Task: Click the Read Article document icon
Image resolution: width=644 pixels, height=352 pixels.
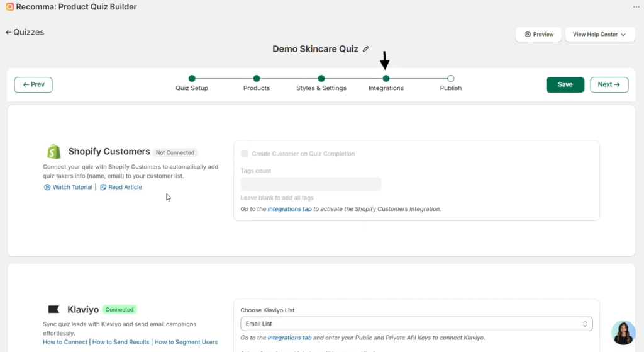Action: 103,187
